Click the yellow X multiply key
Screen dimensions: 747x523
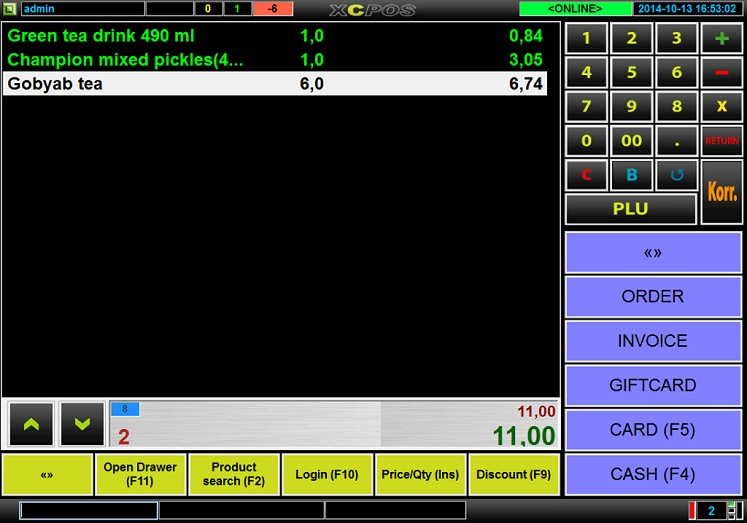tap(721, 107)
